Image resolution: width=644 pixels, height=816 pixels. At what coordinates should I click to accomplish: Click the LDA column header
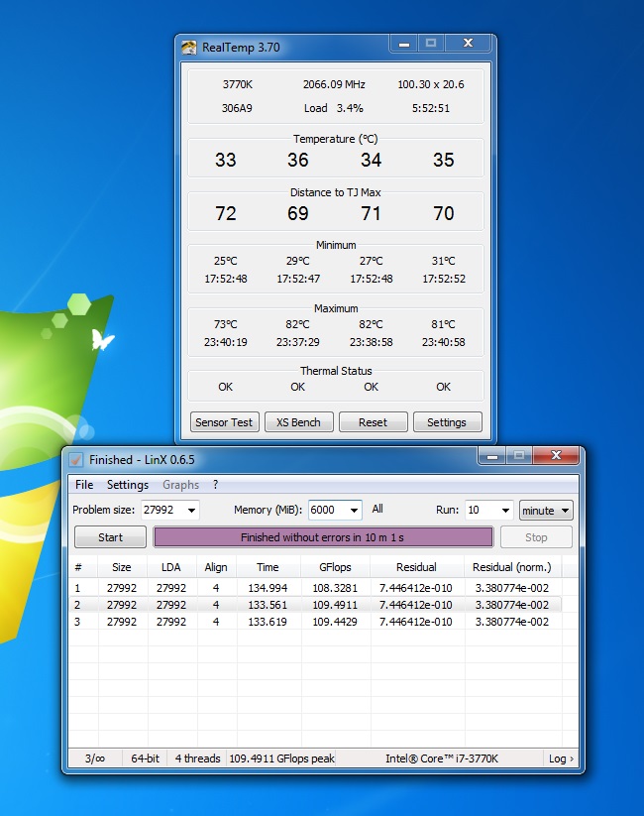[171, 567]
